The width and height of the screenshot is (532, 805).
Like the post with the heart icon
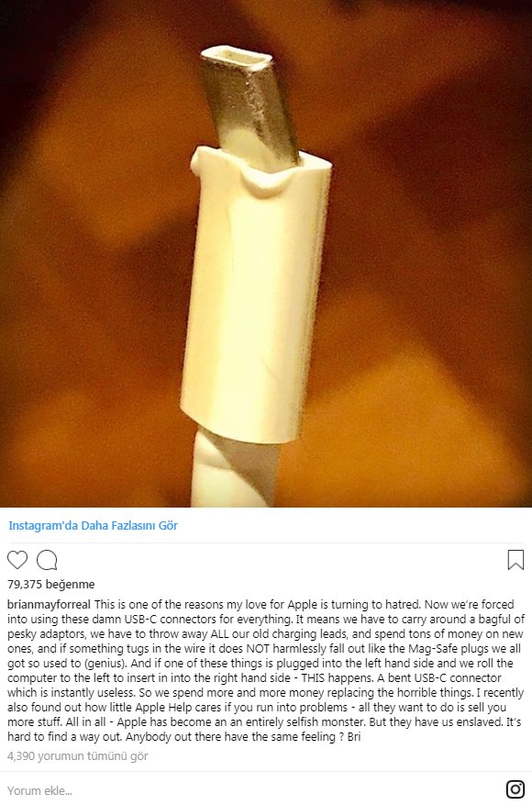tap(17, 560)
